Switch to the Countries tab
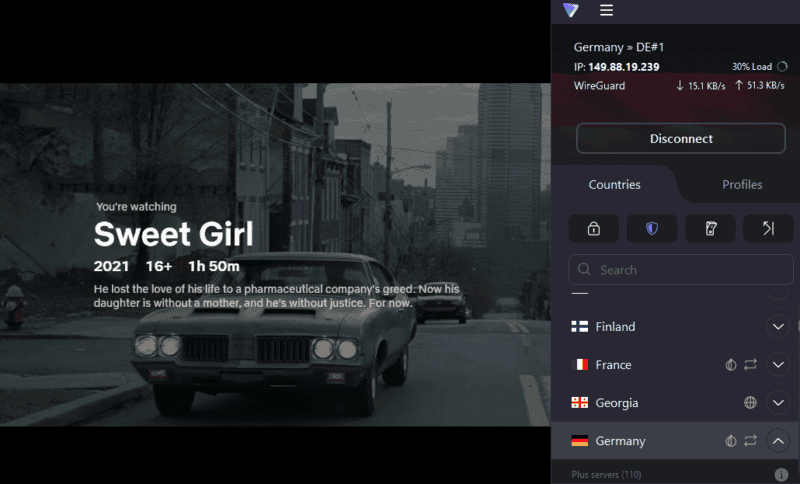This screenshot has width=800, height=484. coord(614,185)
